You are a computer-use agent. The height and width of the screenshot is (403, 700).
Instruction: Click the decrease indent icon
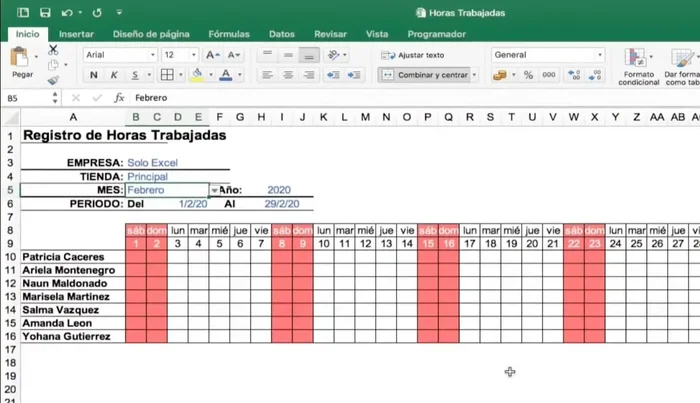click(333, 75)
